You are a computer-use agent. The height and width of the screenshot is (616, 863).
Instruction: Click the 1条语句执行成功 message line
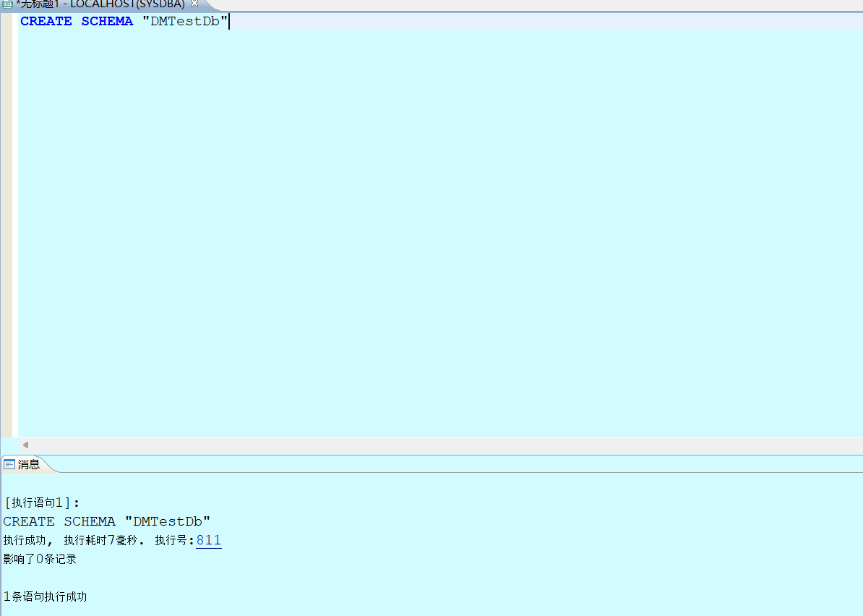(45, 596)
